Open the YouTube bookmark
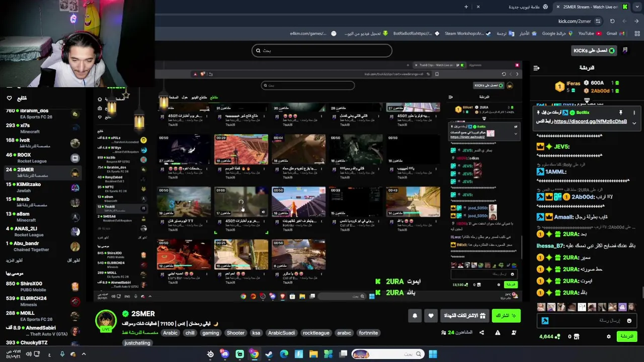 click(x=589, y=34)
